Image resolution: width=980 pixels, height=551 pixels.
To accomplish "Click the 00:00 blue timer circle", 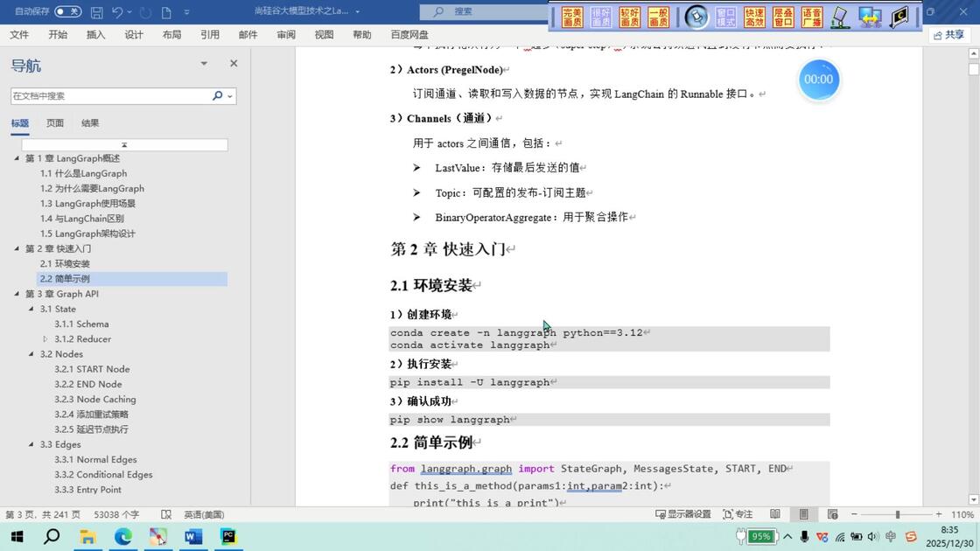I will tap(819, 80).
